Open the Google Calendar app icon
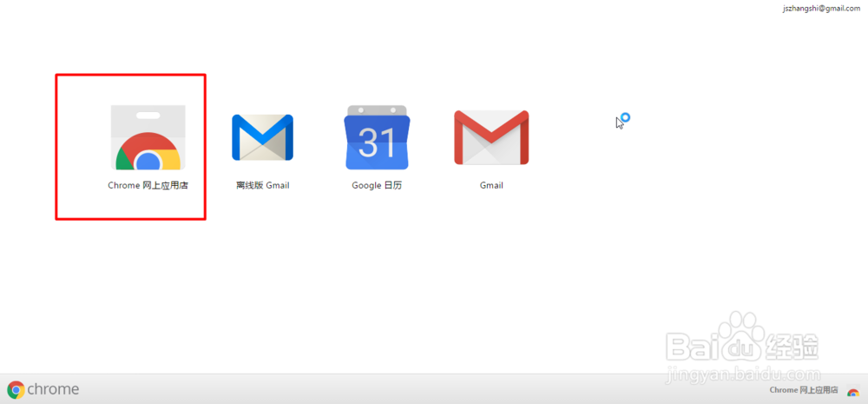Viewport: 868px width, 404px height. (x=377, y=137)
